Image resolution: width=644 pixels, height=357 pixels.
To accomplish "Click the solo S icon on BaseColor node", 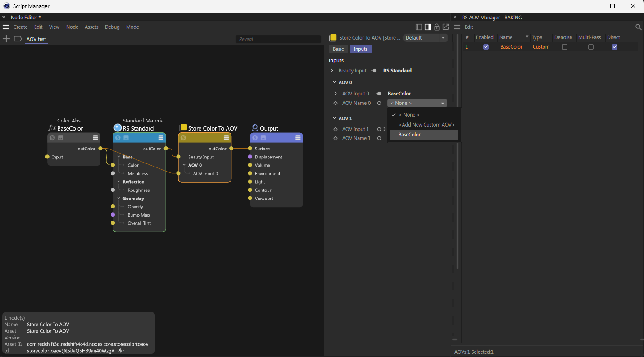I will click(x=53, y=138).
